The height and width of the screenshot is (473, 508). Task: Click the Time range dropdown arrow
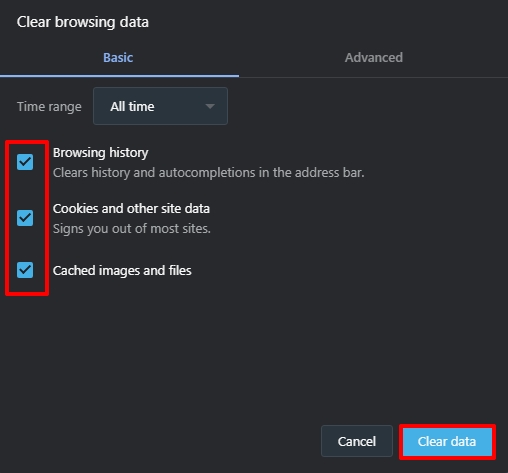[210, 106]
